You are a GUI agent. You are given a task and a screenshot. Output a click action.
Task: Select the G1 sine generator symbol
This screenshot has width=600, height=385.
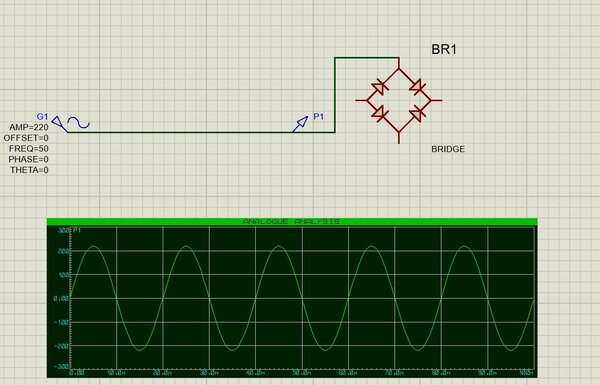coord(60,124)
